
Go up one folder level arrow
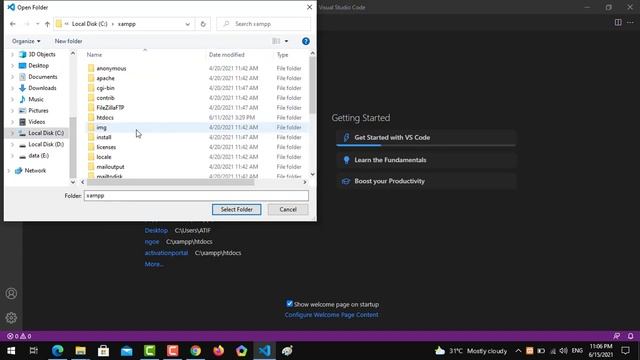(x=47, y=24)
